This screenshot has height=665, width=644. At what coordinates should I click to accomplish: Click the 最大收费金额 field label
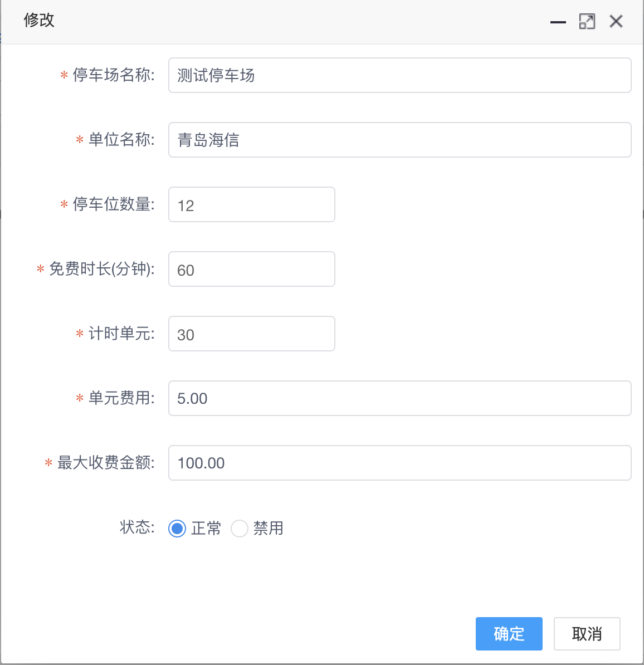click(106, 463)
